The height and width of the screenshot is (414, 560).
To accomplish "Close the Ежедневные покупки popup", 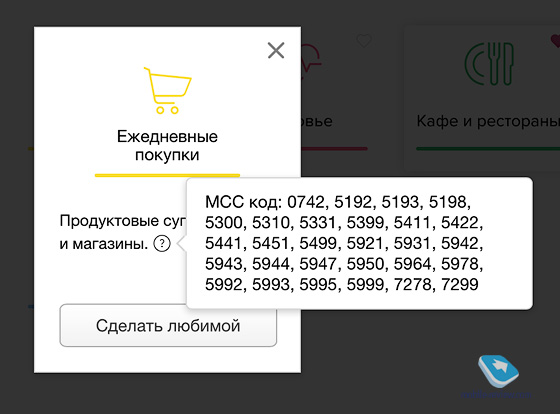I will click(276, 50).
